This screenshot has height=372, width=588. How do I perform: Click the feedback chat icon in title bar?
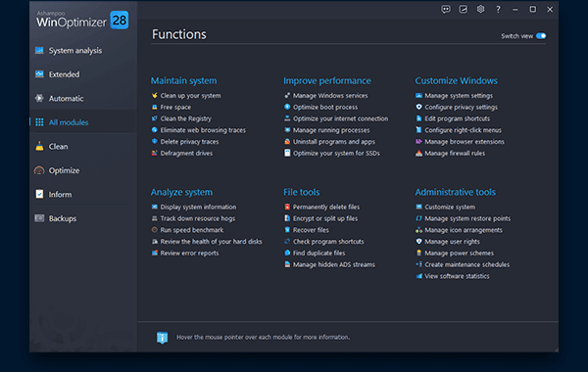pos(446,10)
